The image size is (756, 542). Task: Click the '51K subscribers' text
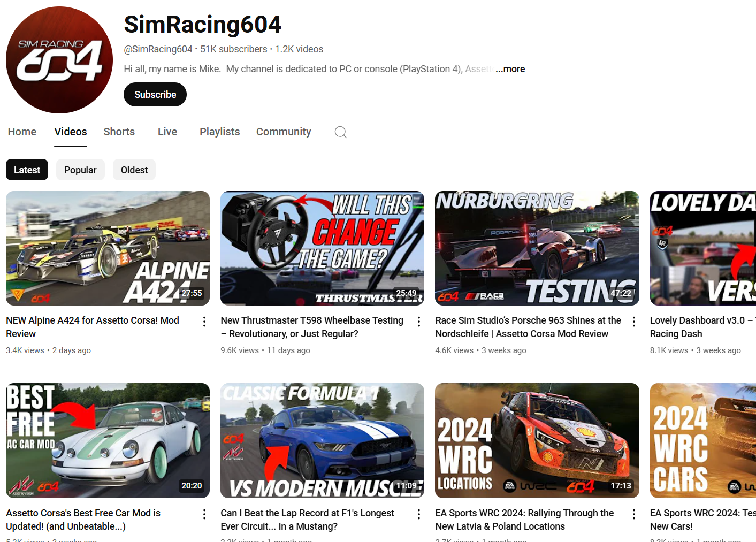(234, 49)
